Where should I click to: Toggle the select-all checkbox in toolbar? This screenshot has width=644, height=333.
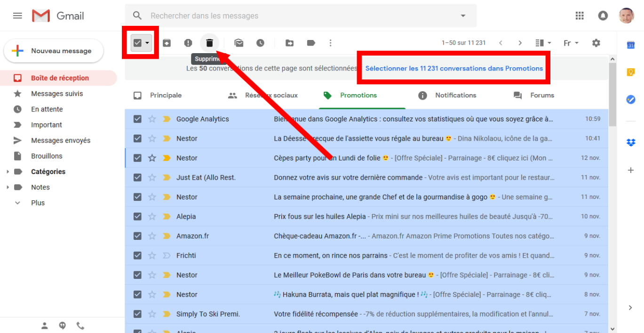(x=137, y=43)
